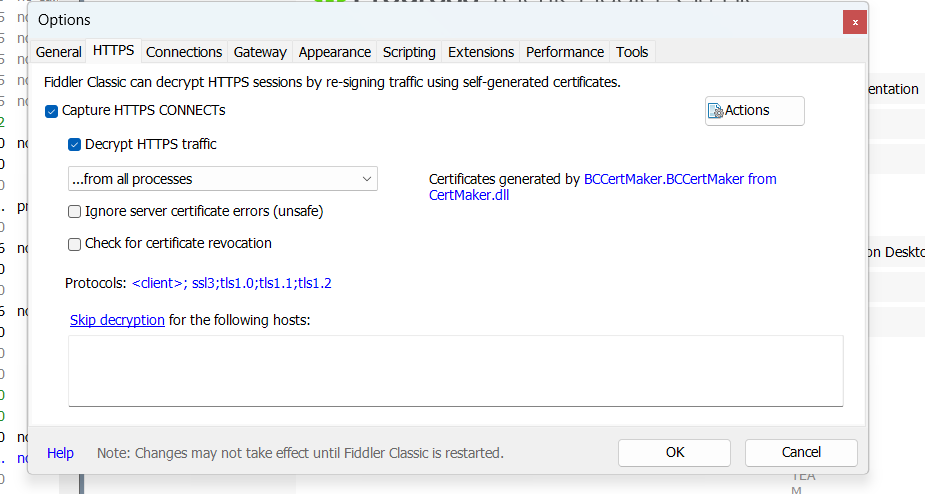Toggle Decrypt HTTPS traffic checkbox
Screen dimensions: 925x494
point(74,144)
